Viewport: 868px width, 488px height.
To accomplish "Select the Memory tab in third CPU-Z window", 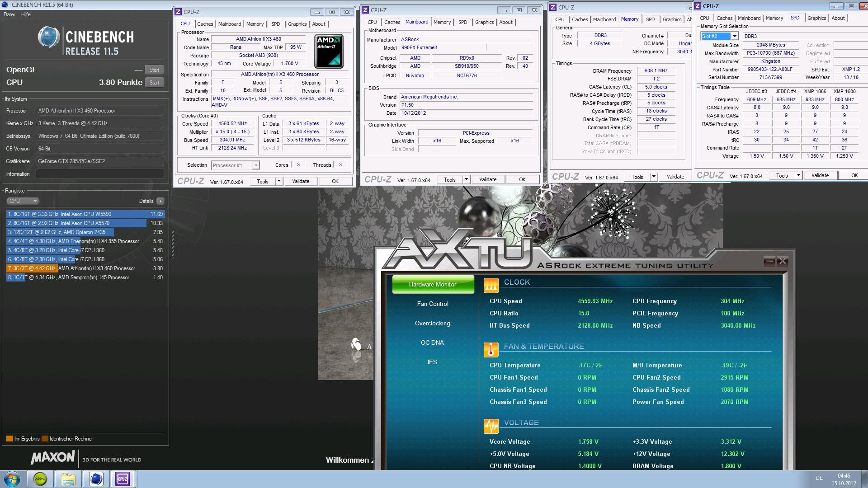I will [x=629, y=19].
